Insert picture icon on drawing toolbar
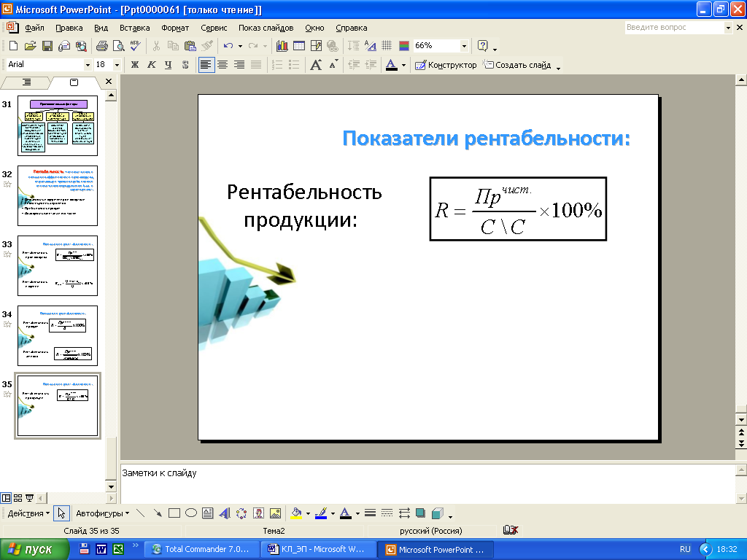The width and height of the screenshot is (747, 560). point(275,513)
